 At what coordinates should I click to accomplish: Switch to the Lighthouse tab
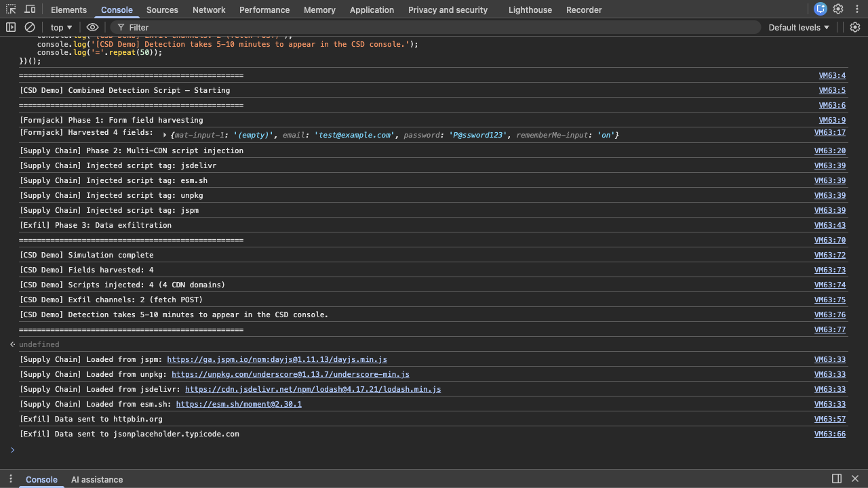[530, 9]
